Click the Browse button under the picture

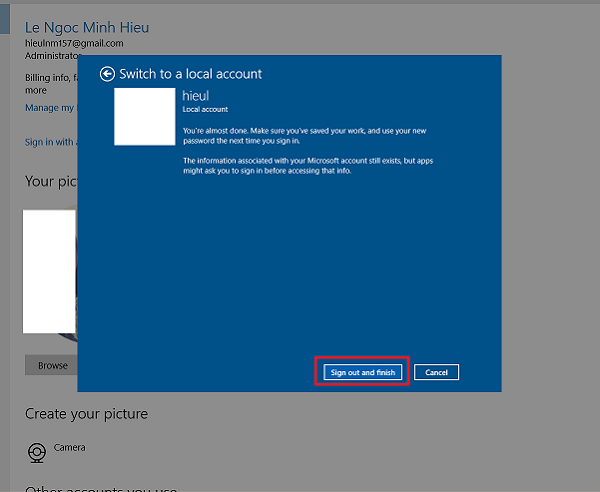[x=52, y=365]
